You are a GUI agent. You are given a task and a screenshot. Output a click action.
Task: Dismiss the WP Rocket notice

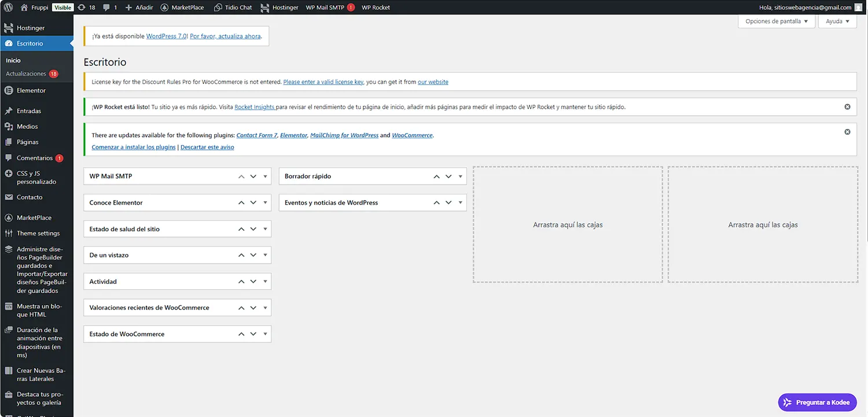847,107
